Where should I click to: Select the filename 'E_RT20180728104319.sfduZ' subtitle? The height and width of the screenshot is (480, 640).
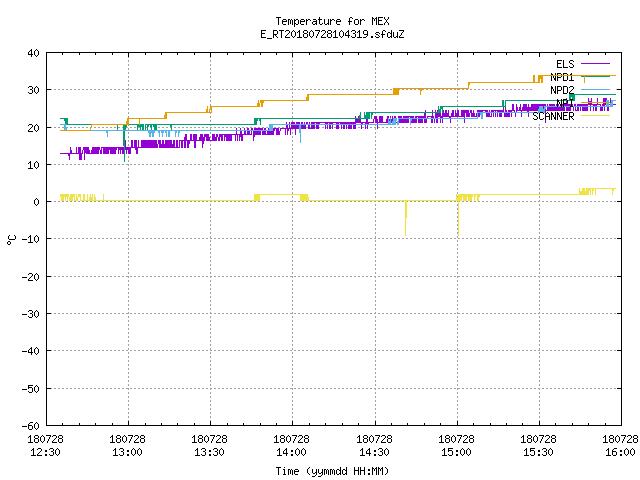(x=332, y=34)
